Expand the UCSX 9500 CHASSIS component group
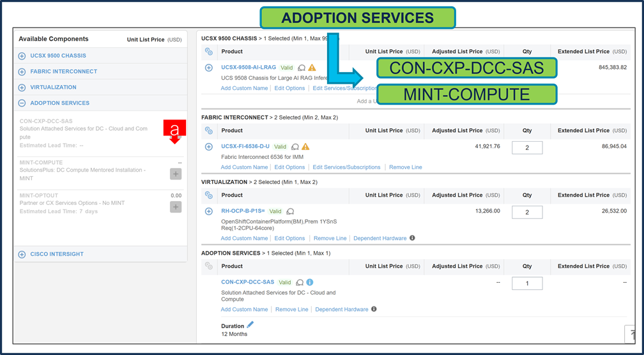Screen dimensions: 644x355 point(22,56)
